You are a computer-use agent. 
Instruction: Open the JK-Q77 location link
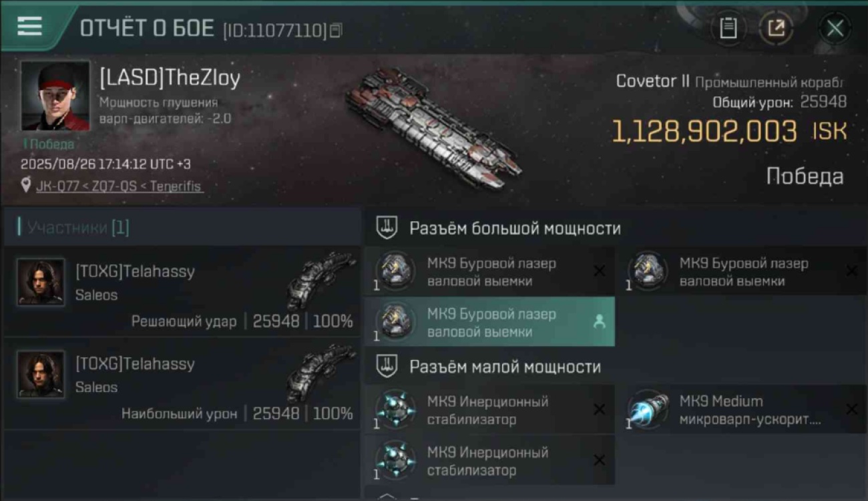pyautogui.click(x=119, y=186)
